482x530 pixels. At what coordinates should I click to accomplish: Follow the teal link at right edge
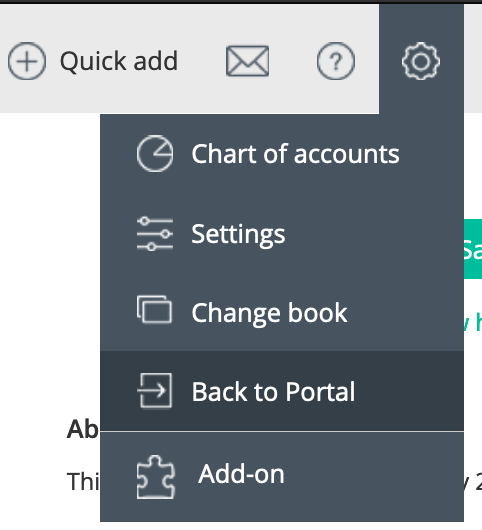pos(473,322)
